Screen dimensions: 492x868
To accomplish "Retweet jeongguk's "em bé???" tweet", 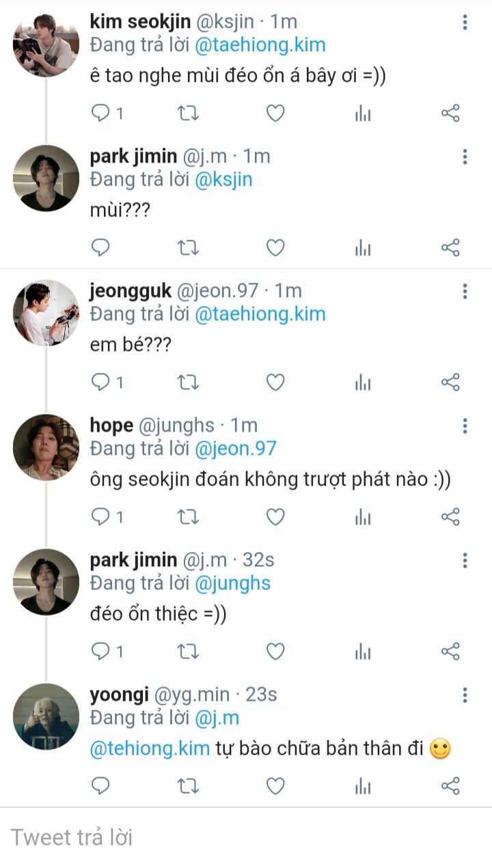I will (188, 382).
